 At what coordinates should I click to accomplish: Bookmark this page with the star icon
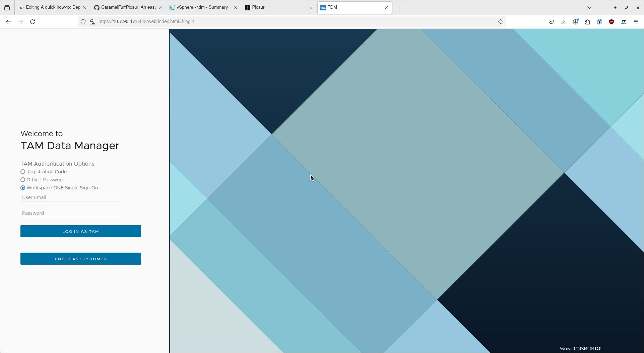[501, 22]
